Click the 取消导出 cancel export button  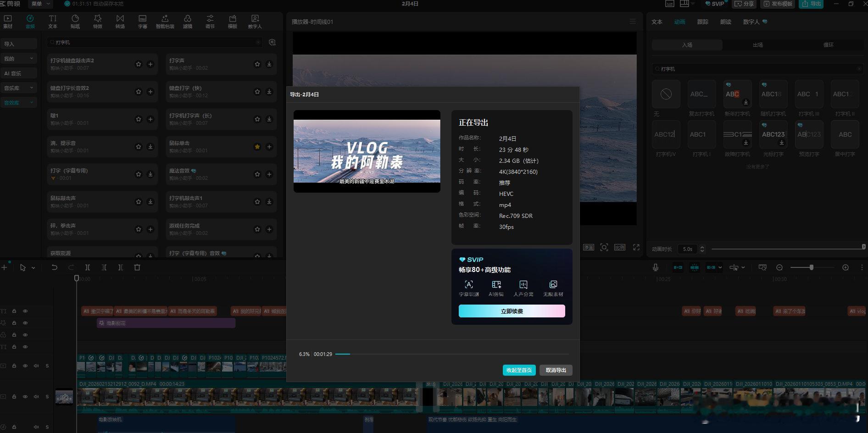pos(556,370)
